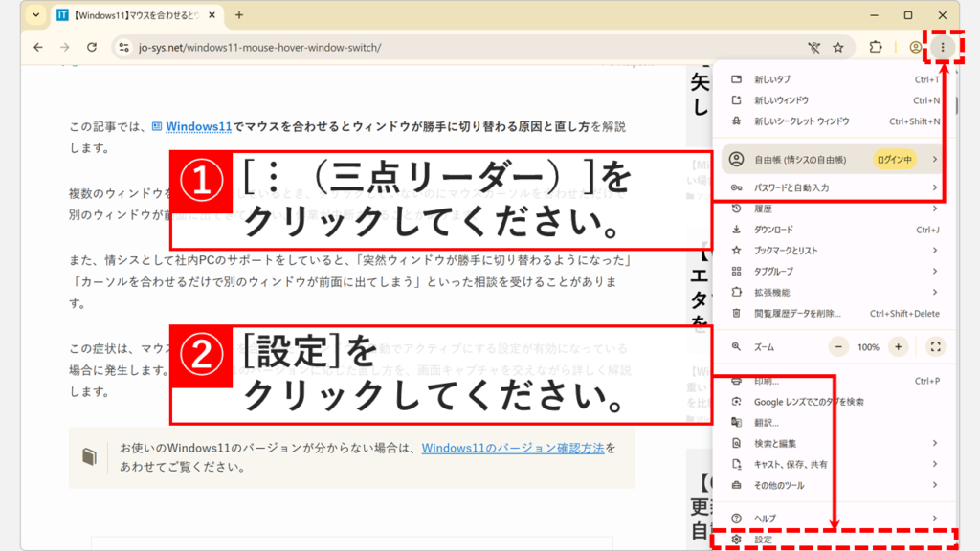The height and width of the screenshot is (551, 980).
Task: Toggle fullscreen icon in zoom row
Action: pyautogui.click(x=935, y=346)
